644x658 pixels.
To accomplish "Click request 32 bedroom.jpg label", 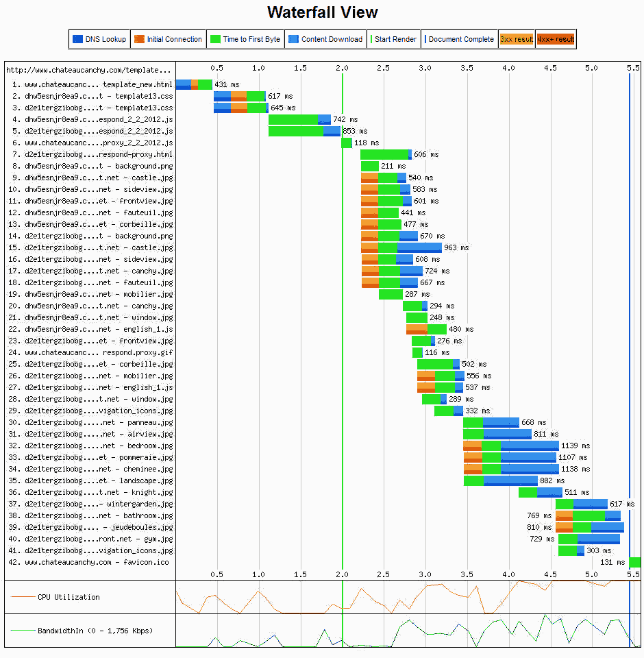I will click(91, 446).
